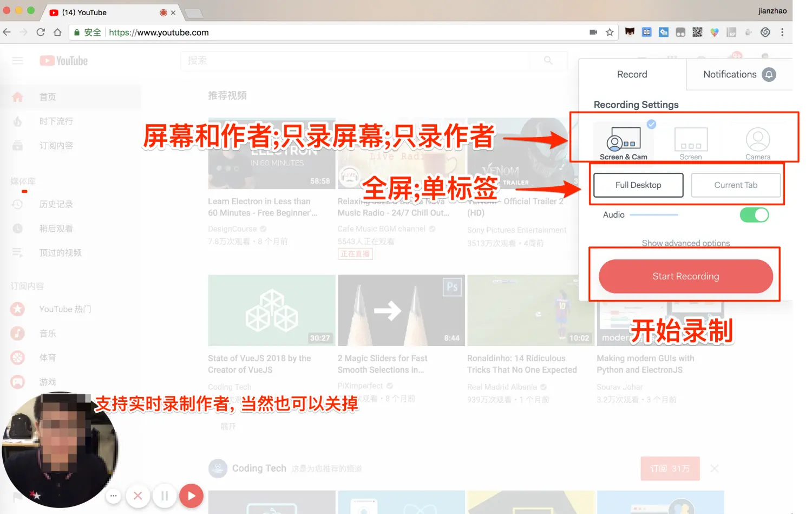Open 时下流行 (Trending) in the sidebar

tap(56, 121)
